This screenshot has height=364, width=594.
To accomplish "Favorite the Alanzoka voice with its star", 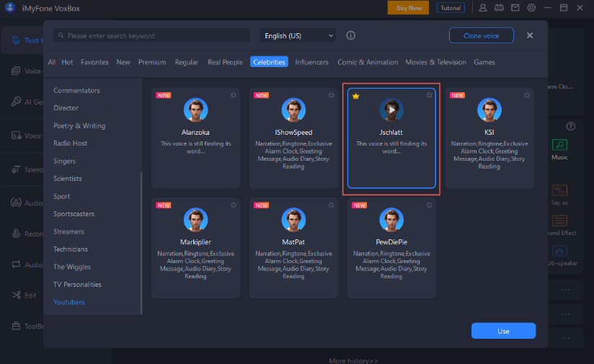I will (234, 95).
